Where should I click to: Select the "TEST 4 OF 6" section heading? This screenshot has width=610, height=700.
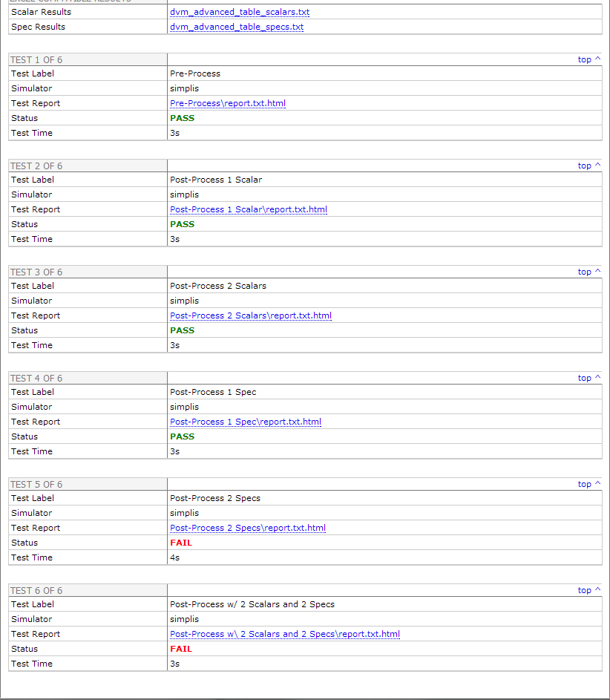click(x=36, y=379)
